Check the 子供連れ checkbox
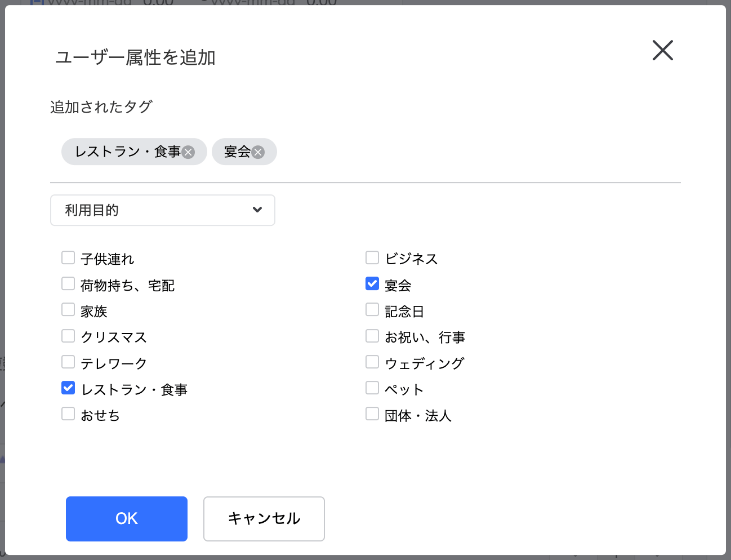The image size is (731, 560). 68,258
